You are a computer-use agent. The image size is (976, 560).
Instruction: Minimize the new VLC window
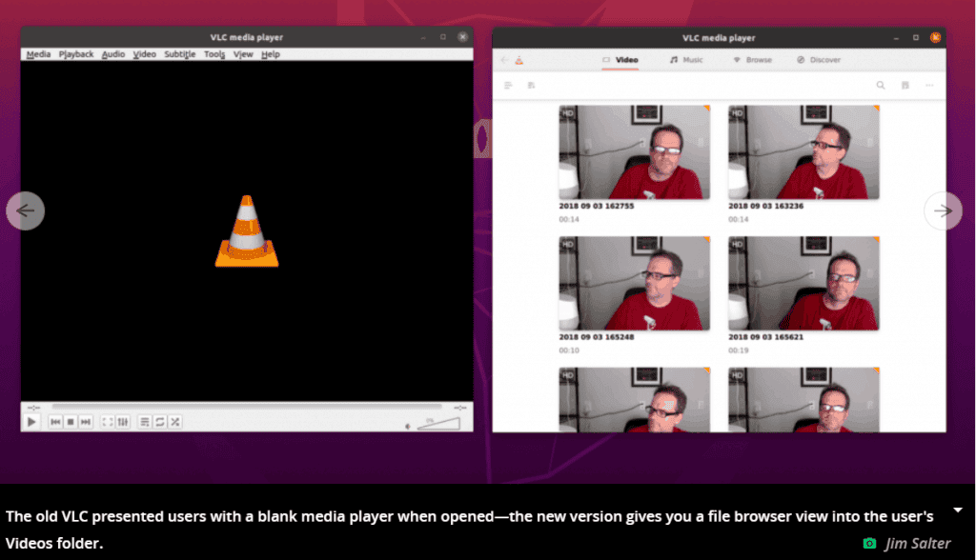click(896, 38)
